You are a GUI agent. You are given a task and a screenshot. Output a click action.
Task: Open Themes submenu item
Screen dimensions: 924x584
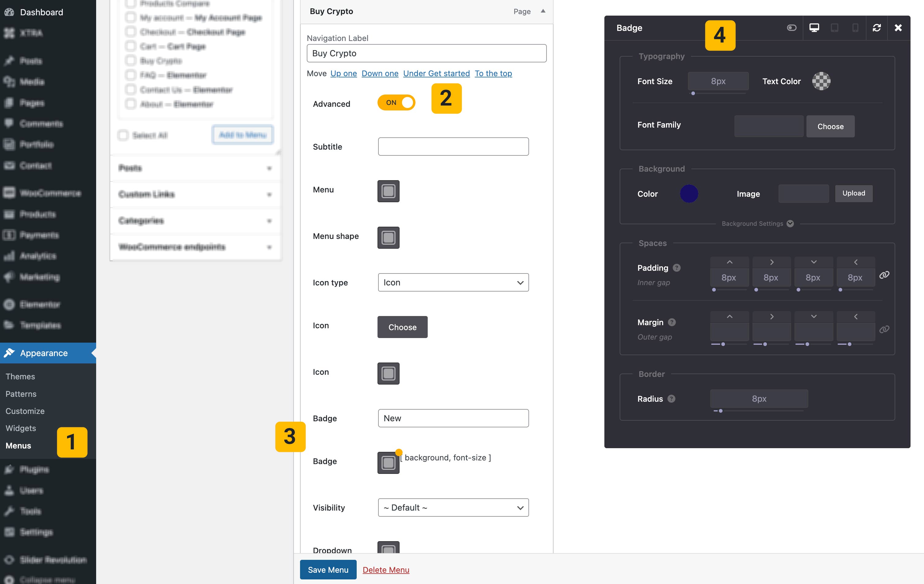coord(20,377)
